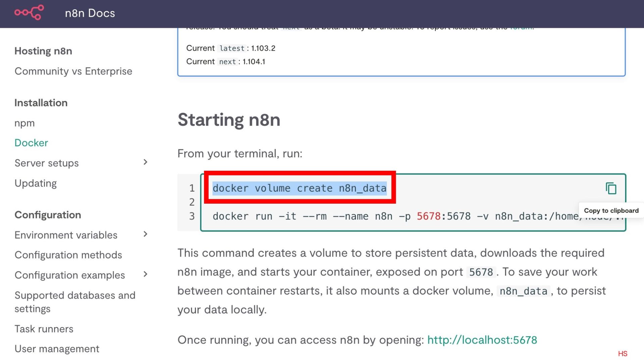Open Environment variables page

[66, 235]
